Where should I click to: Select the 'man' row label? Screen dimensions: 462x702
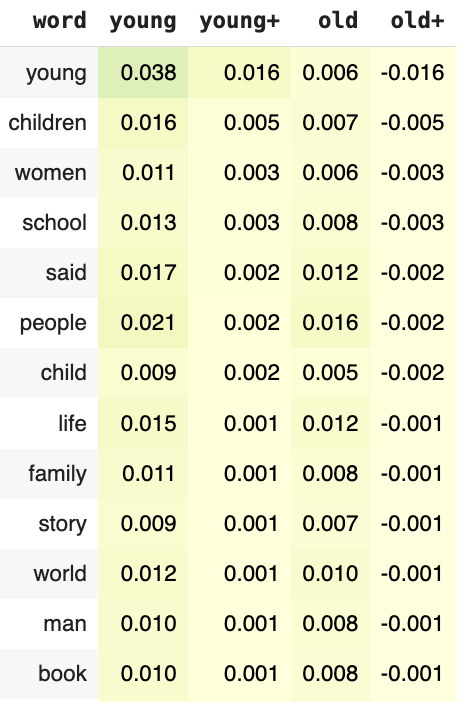click(65, 624)
